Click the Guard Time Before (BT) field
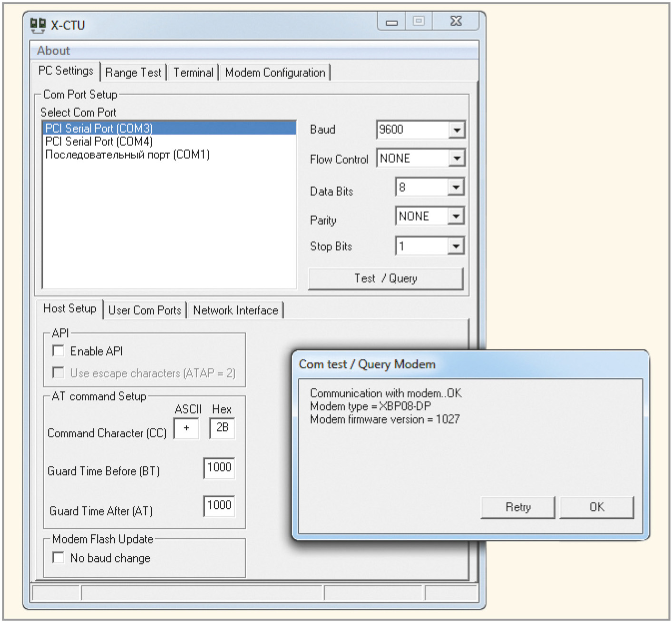Viewport: 672px width, 622px height. [219, 468]
